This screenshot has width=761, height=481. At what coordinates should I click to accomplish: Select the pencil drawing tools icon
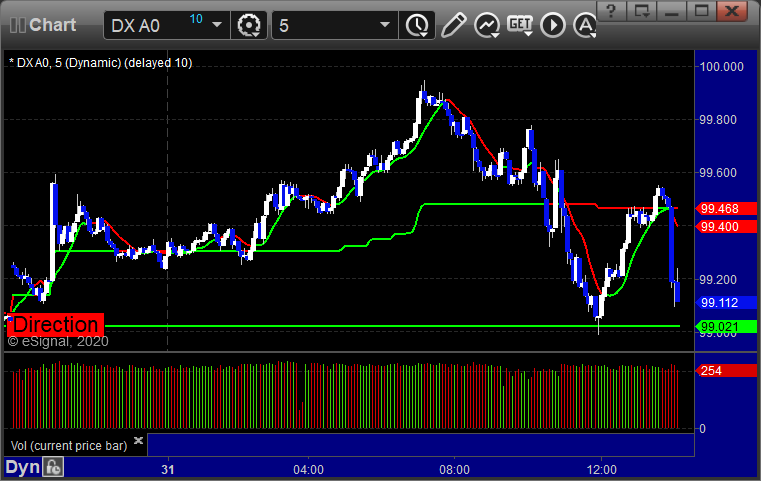click(453, 25)
